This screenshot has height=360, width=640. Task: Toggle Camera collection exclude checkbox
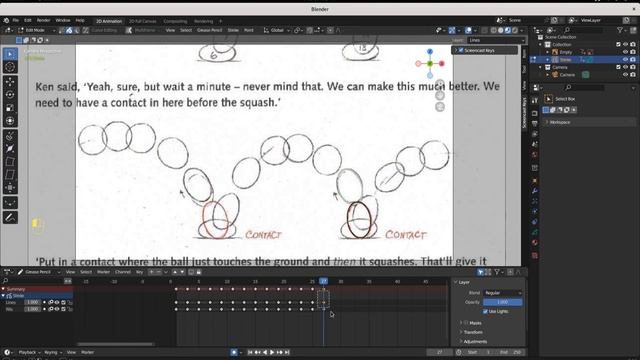(x=618, y=67)
